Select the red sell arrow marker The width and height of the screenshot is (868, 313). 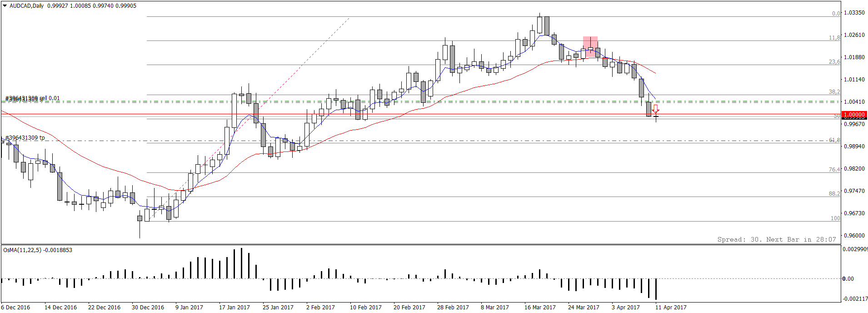(656, 109)
